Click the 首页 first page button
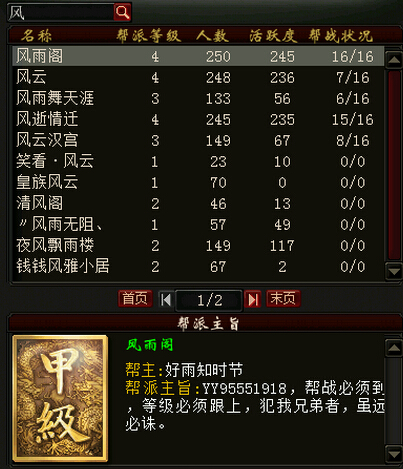This screenshot has height=469, width=403. click(135, 298)
